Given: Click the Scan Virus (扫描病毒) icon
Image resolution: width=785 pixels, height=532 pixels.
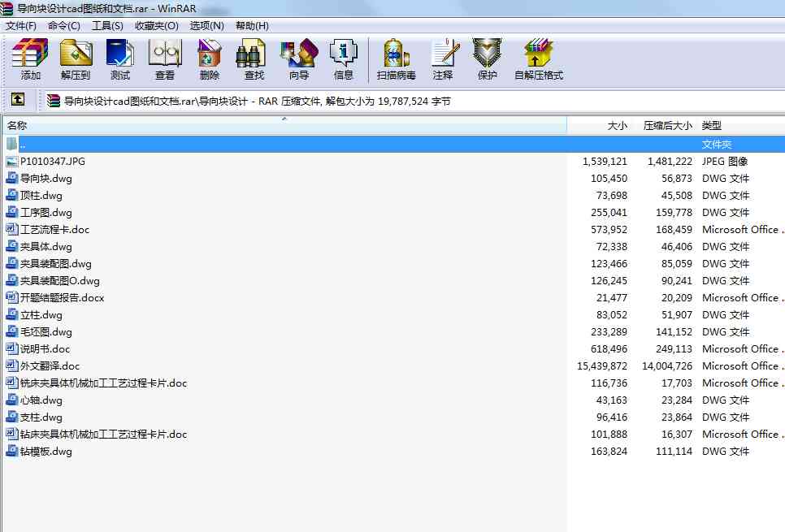Looking at the screenshot, I should (x=397, y=53).
